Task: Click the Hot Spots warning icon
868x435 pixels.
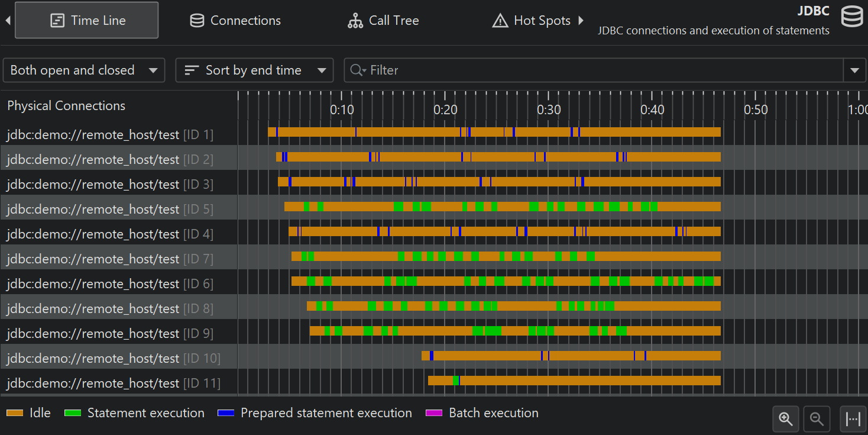Action: point(500,21)
